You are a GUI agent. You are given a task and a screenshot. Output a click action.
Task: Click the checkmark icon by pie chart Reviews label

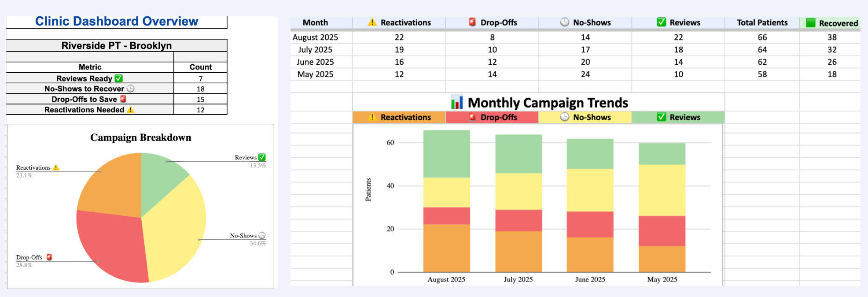tap(262, 157)
